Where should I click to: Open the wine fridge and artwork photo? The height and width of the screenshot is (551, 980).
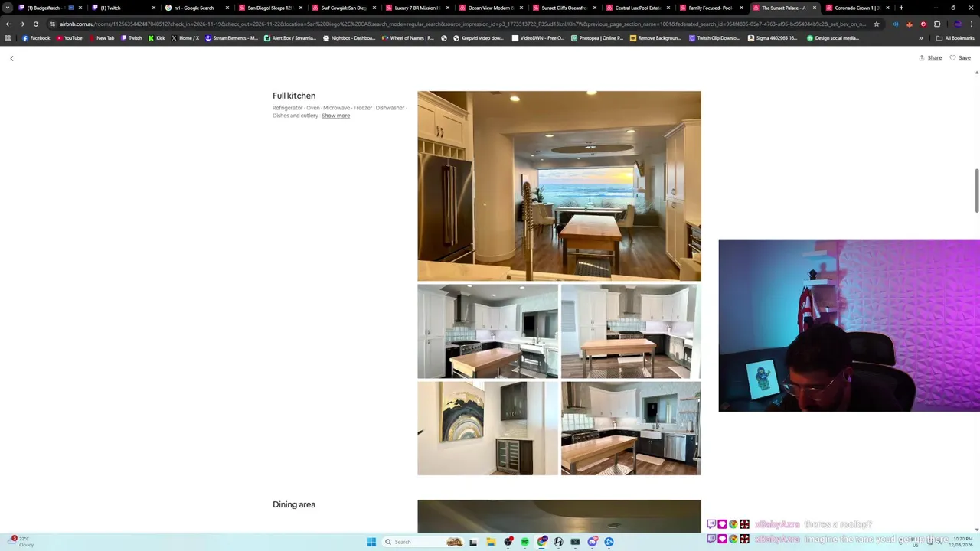pyautogui.click(x=488, y=429)
